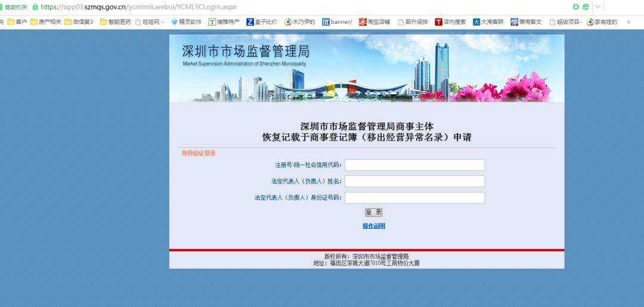Open the 大淘客联 bookmark

pyautogui.click(x=488, y=22)
